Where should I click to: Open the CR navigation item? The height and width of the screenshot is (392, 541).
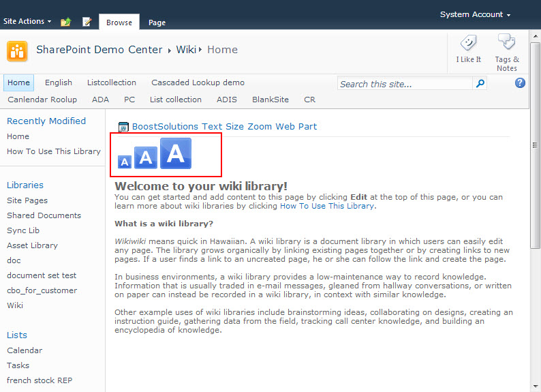coord(309,100)
